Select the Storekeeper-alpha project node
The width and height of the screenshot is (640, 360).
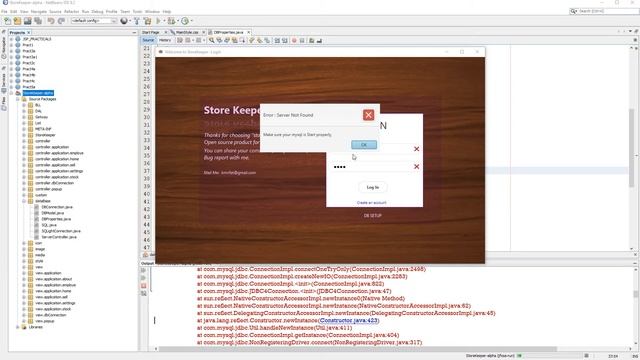point(38,93)
